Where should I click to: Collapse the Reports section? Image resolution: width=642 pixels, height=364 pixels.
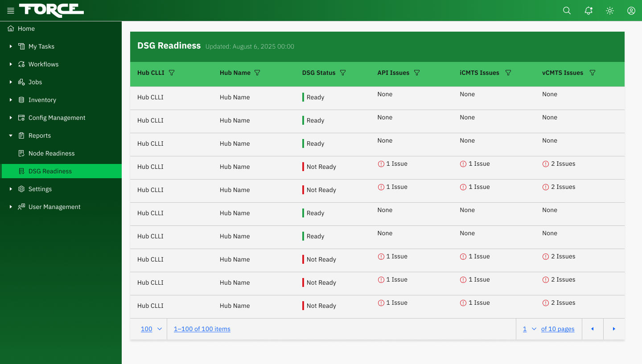11,135
